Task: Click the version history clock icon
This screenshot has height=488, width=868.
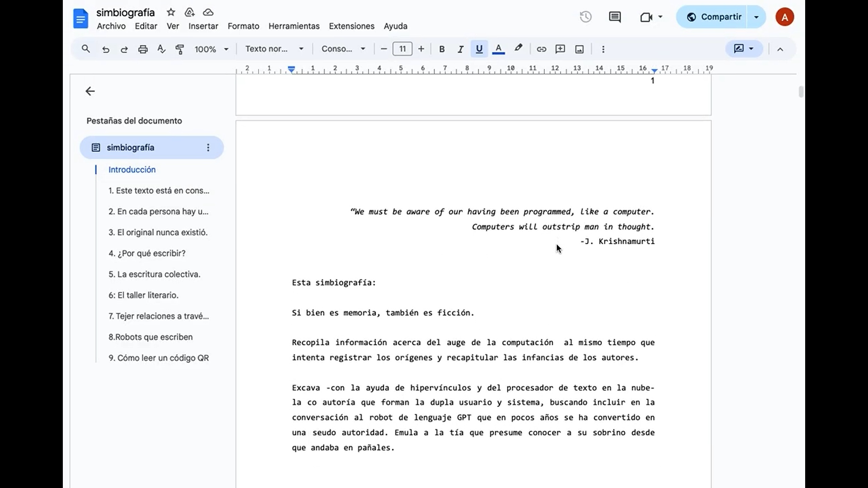Action: [585, 17]
